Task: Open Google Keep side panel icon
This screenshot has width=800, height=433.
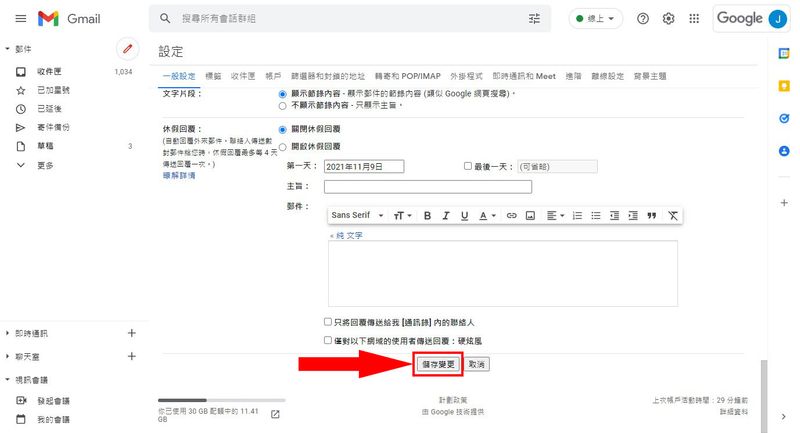Action: coord(784,86)
